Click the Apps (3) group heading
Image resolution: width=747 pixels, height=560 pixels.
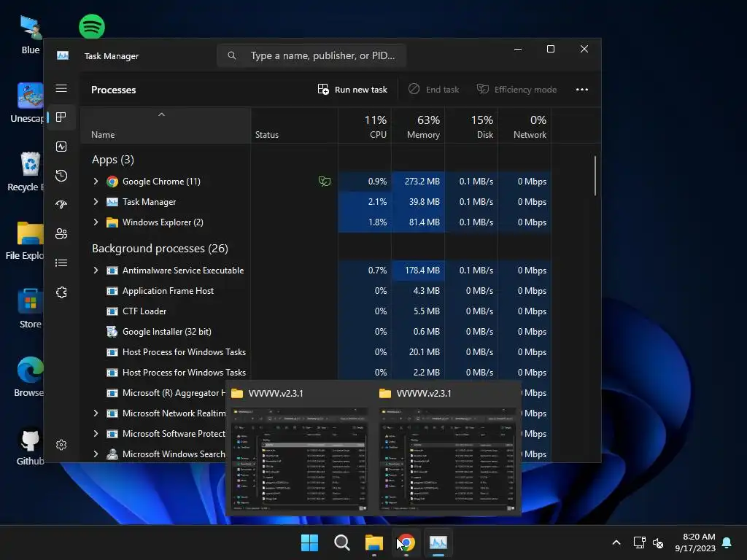click(x=113, y=160)
